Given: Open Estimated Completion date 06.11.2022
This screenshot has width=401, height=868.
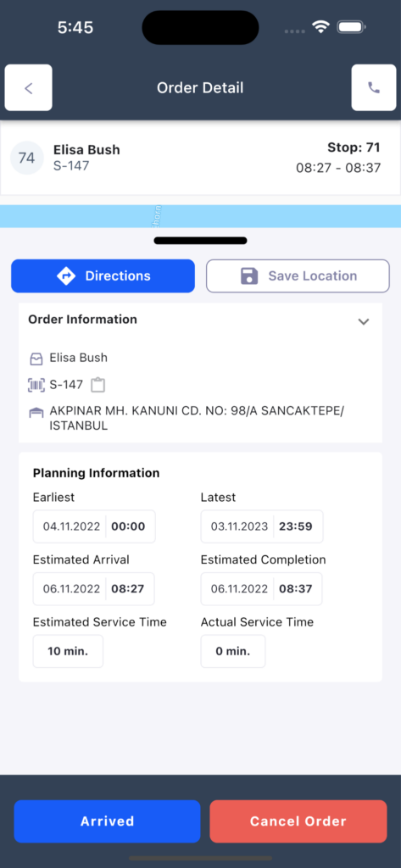Looking at the screenshot, I should coord(239,588).
